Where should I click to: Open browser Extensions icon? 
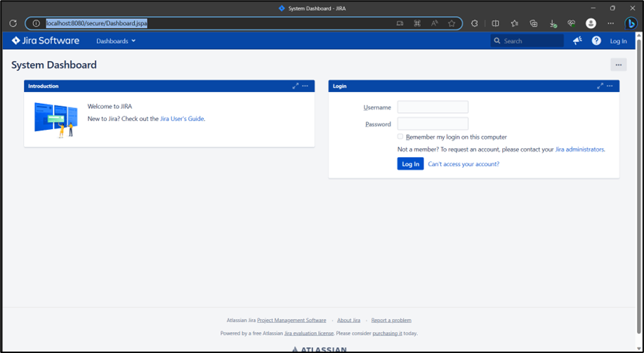[474, 23]
